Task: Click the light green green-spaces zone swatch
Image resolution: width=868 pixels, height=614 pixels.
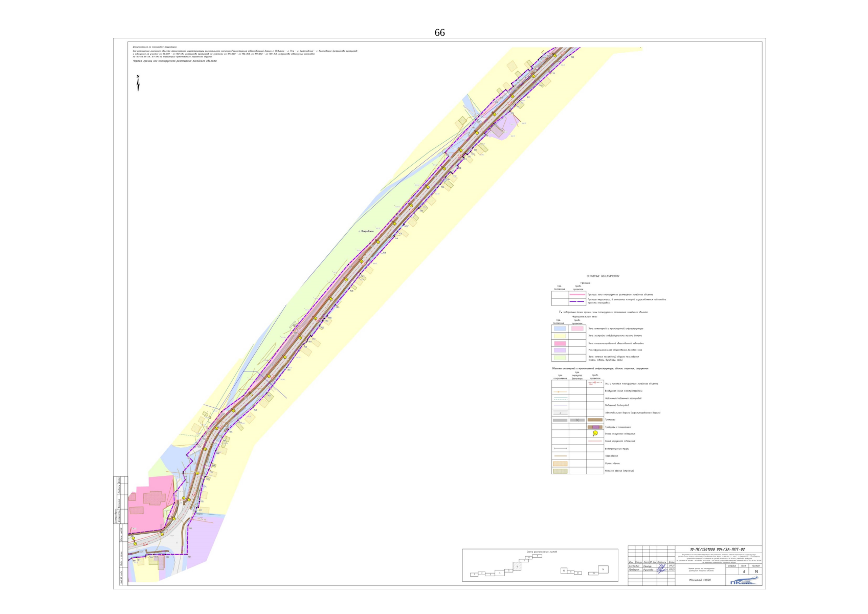Action: [x=560, y=358]
